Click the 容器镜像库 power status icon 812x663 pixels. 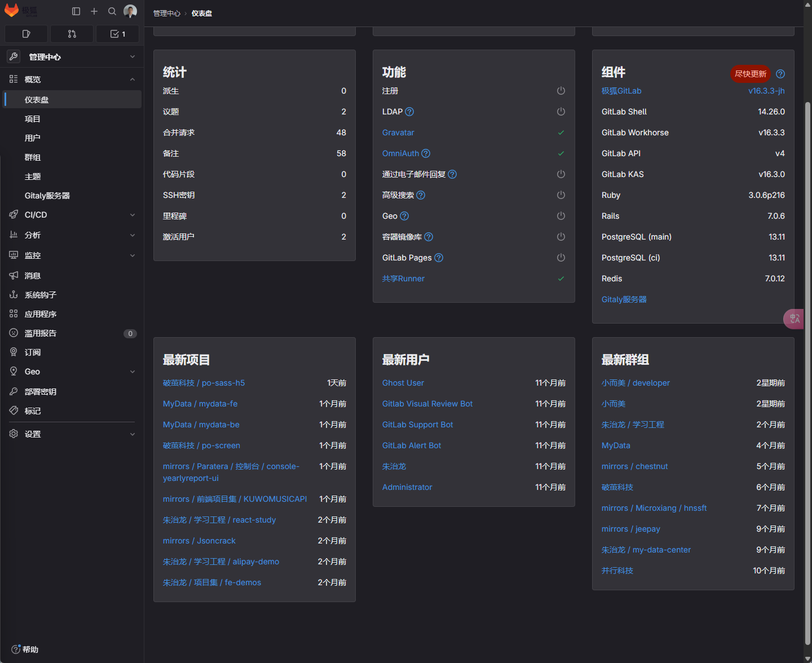[561, 237]
